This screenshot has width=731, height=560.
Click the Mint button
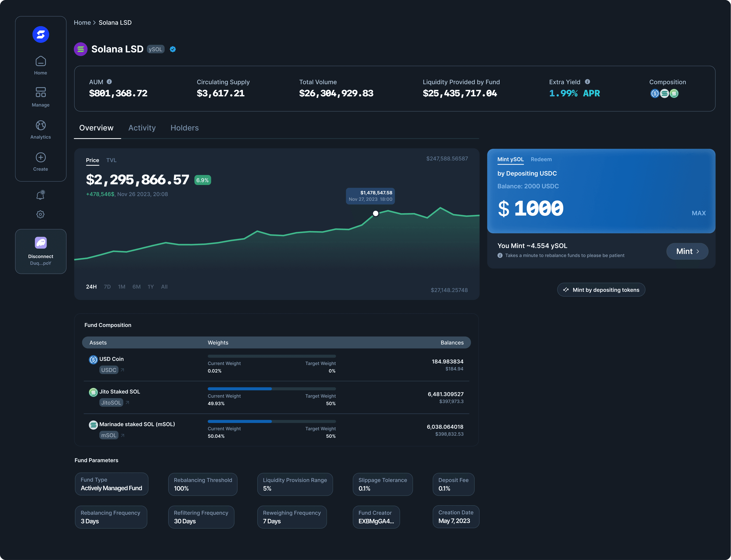[687, 251]
